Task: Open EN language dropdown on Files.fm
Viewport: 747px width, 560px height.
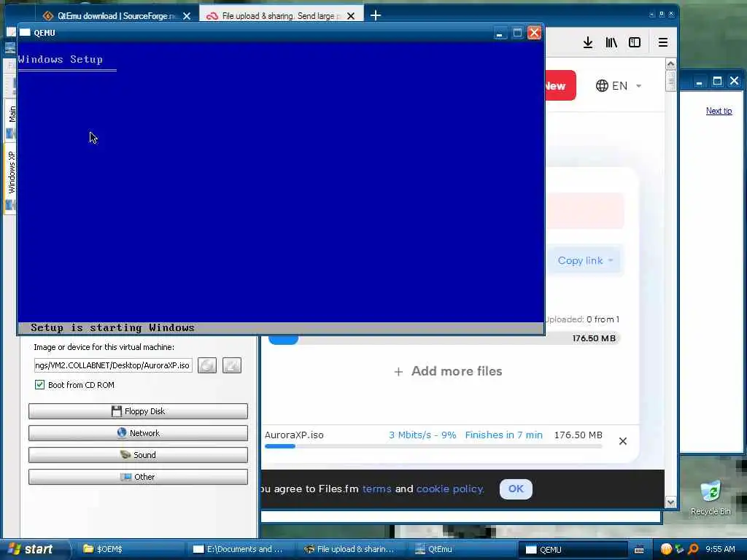Action: 619,86
